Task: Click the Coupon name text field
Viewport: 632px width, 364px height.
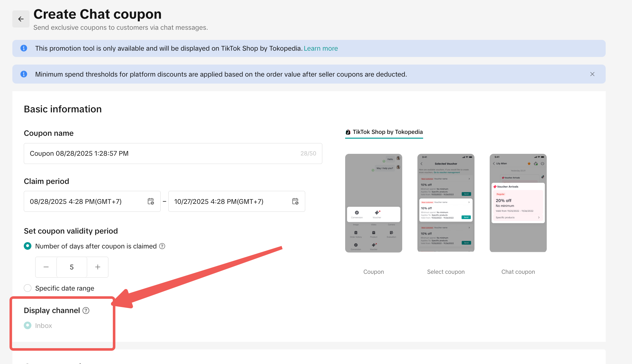Action: coord(162,154)
